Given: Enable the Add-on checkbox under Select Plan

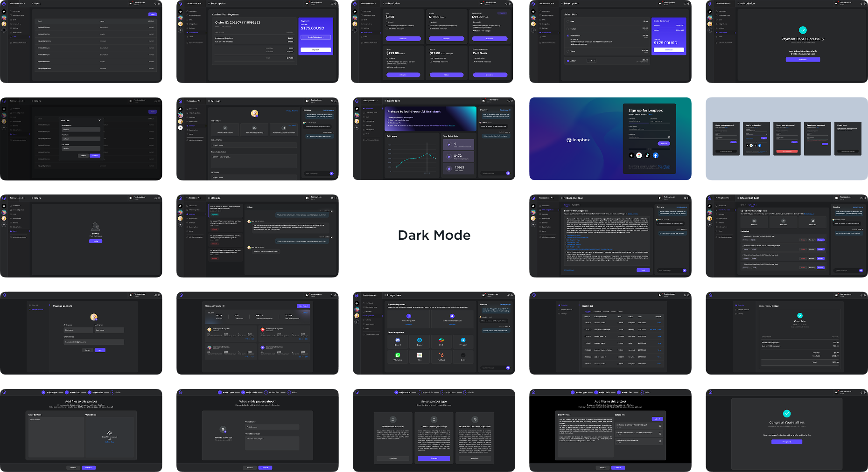Looking at the screenshot, I should point(568,61).
